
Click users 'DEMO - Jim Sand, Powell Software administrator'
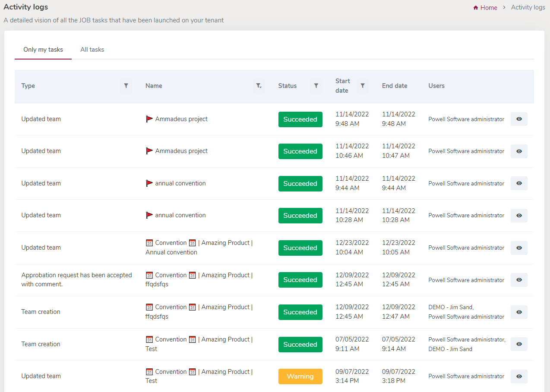coord(466,312)
